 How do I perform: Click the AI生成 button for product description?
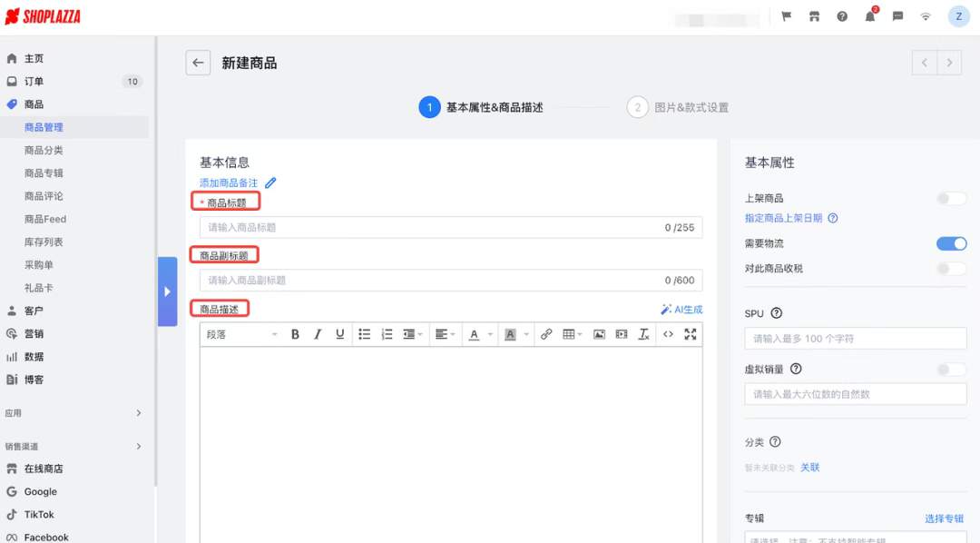tap(681, 309)
